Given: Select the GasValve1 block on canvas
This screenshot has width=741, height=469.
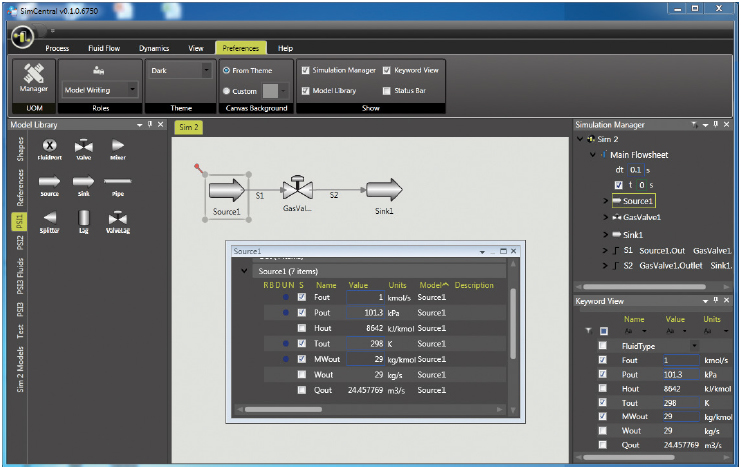Looking at the screenshot, I should (x=298, y=189).
